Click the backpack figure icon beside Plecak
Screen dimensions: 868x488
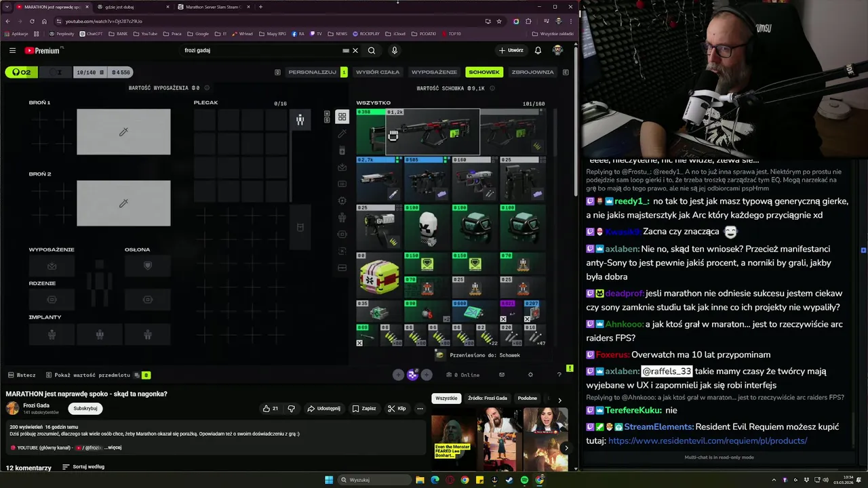[x=300, y=120]
